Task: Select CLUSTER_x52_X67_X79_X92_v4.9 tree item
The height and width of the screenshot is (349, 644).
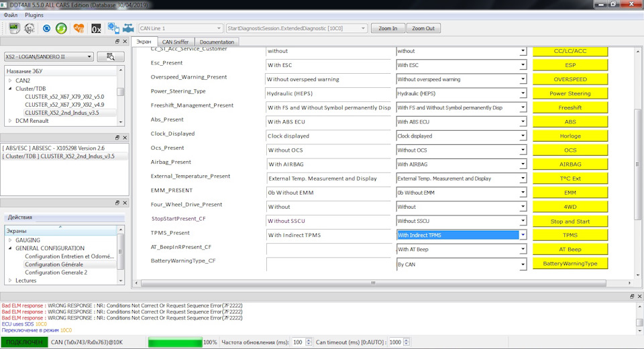Action: coord(64,105)
